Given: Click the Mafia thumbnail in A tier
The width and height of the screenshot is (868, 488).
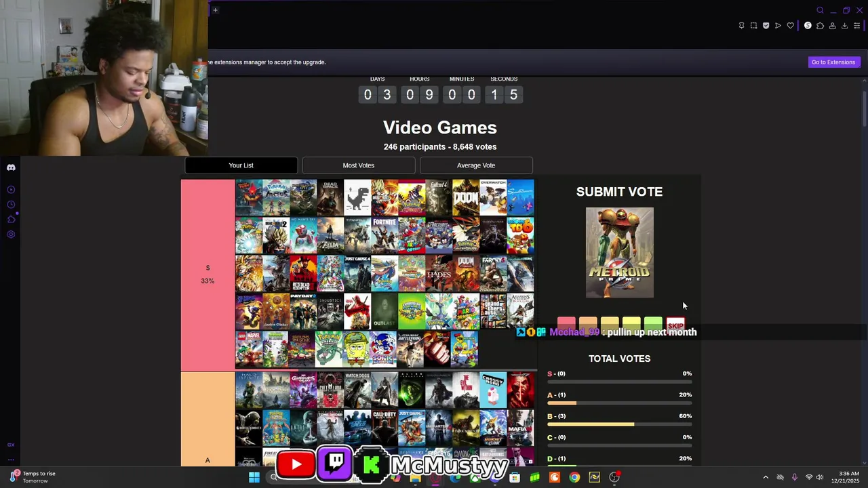Looking at the screenshot, I should coord(520,428).
